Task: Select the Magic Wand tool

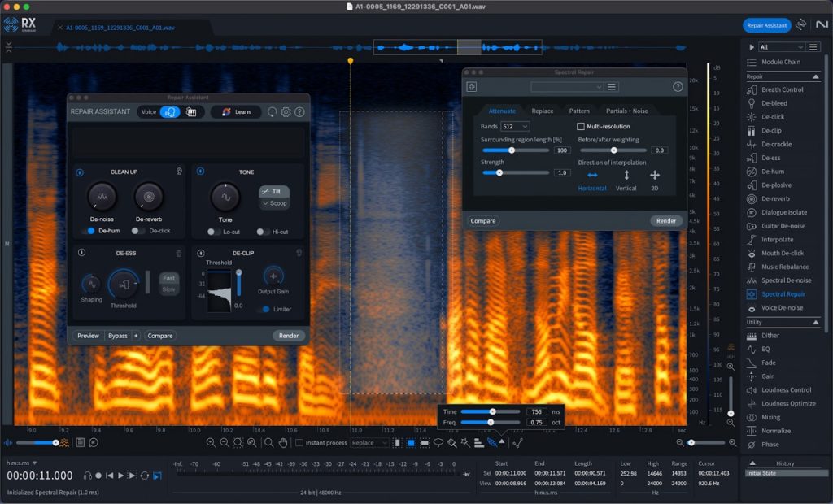Action: pyautogui.click(x=464, y=443)
